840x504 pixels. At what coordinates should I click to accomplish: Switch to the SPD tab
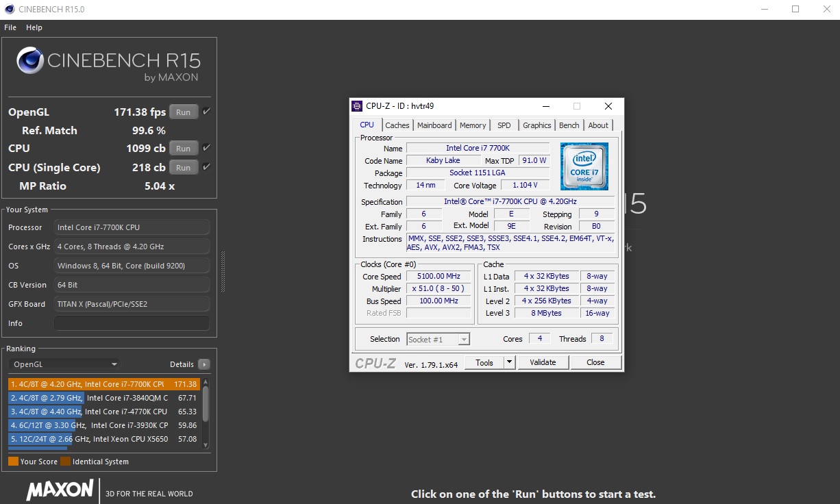pyautogui.click(x=504, y=125)
